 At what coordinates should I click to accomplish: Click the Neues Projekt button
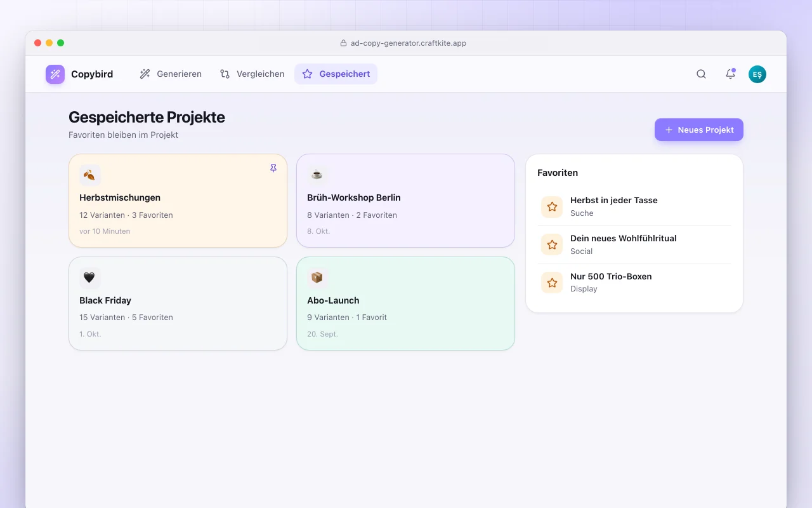(x=699, y=130)
